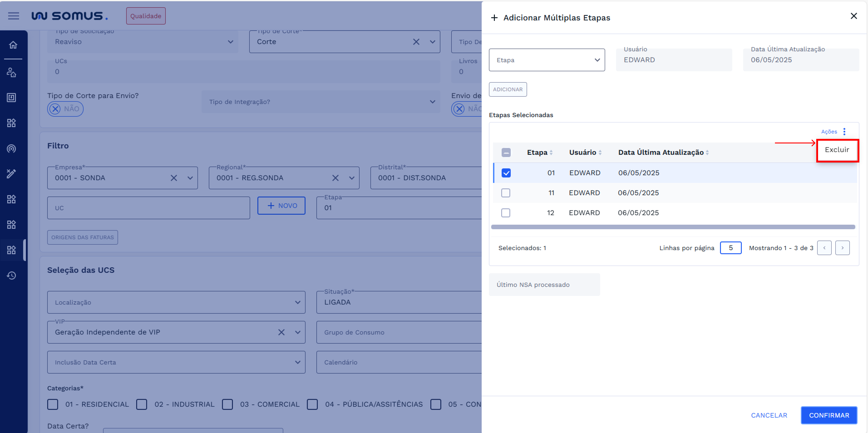Screen dimensions: 868x433
Task: Select Excluir from the actions menu
Action: pos(837,150)
